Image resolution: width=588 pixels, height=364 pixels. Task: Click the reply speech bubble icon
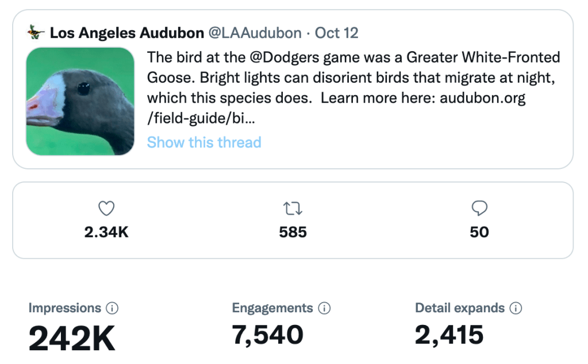479,208
